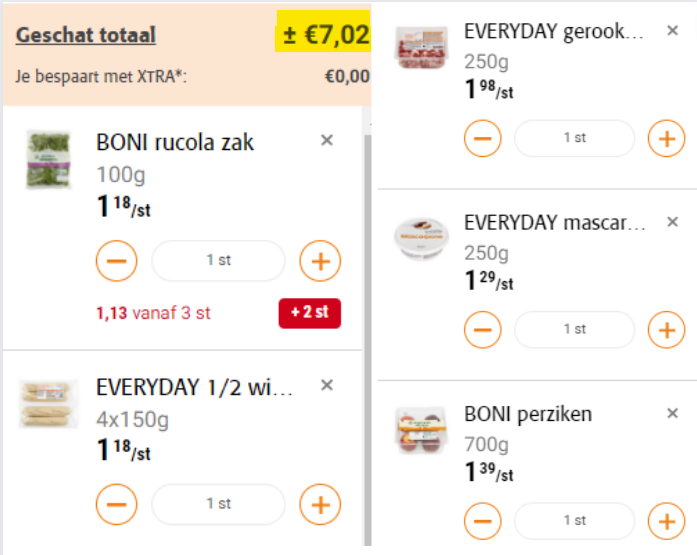The width and height of the screenshot is (697, 555).
Task: Decrease BONI rucola zak quantity with minus
Action: click(116, 261)
